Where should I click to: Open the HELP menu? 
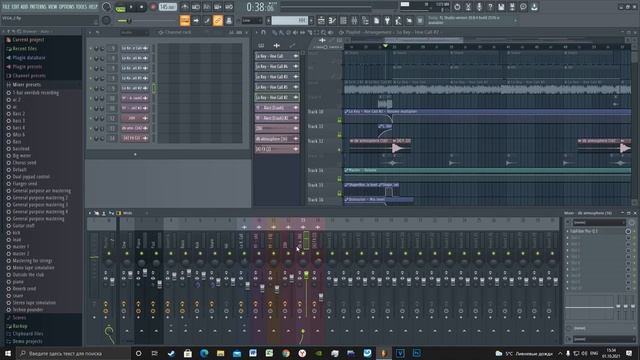coord(93,7)
